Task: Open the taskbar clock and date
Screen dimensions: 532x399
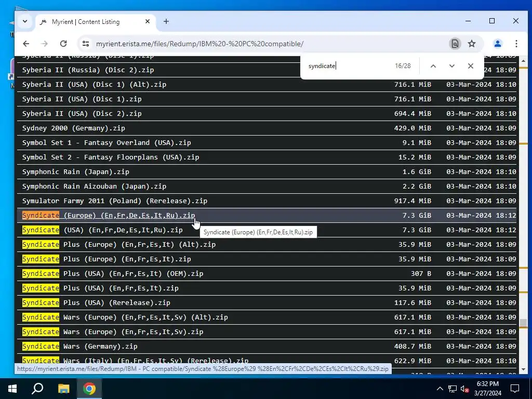Action: [x=487, y=389]
